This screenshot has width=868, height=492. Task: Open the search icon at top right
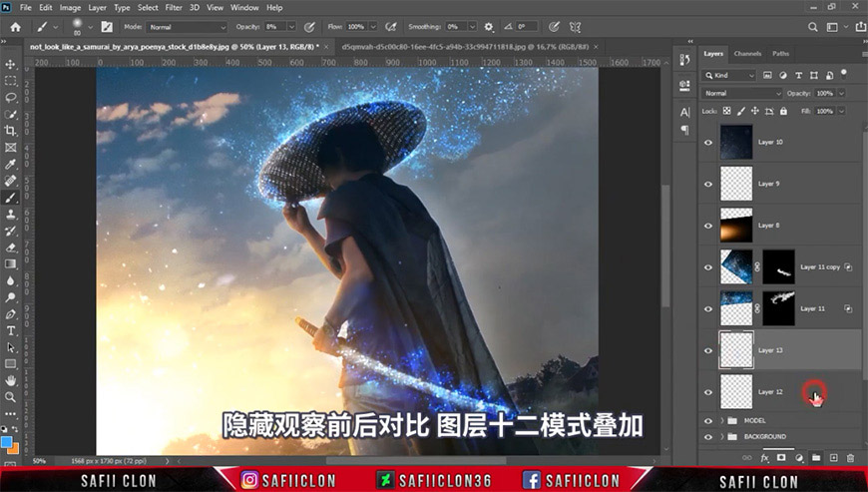click(x=812, y=27)
